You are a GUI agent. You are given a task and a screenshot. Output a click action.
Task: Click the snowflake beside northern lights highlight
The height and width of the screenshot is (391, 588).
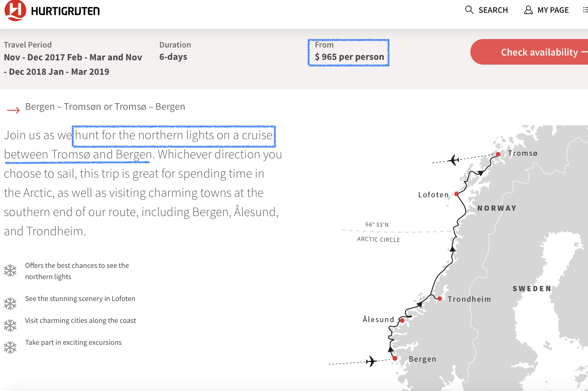coord(10,271)
